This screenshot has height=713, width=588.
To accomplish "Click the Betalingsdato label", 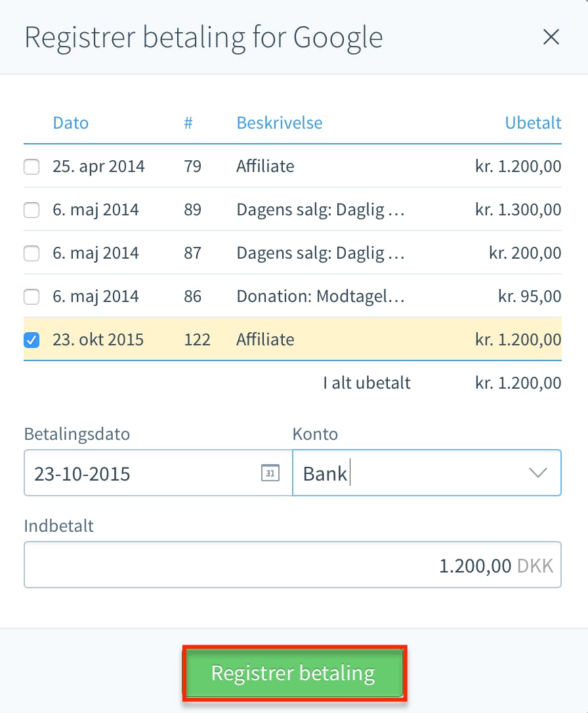I will pyautogui.click(x=77, y=434).
